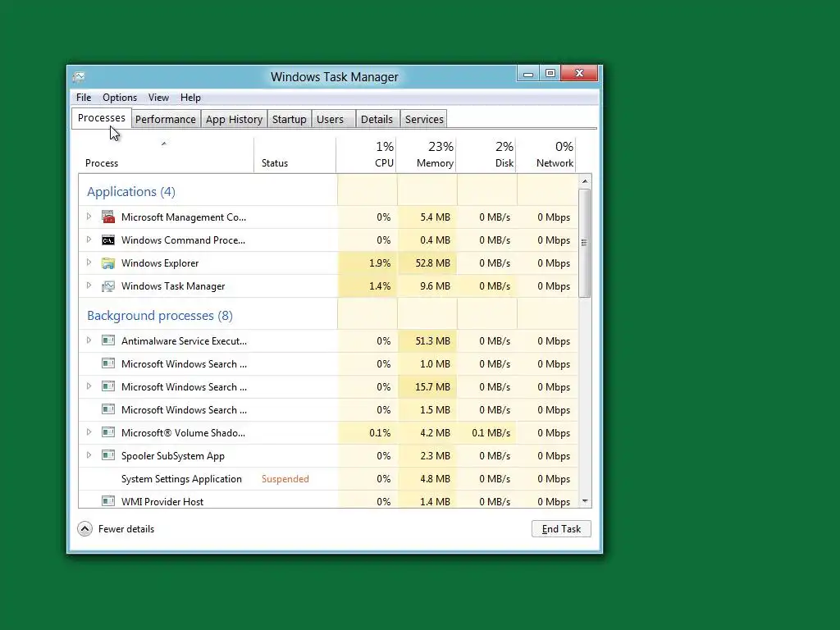This screenshot has width=840, height=630.
Task: Click the Spooler SubSystem App icon
Action: click(x=108, y=456)
